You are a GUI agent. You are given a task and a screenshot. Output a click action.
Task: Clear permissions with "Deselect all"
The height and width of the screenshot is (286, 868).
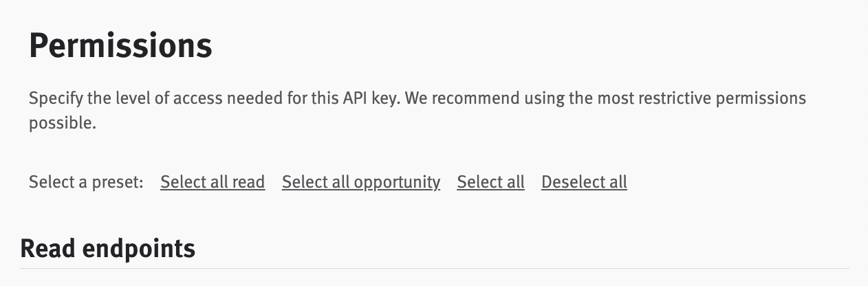pos(584,182)
